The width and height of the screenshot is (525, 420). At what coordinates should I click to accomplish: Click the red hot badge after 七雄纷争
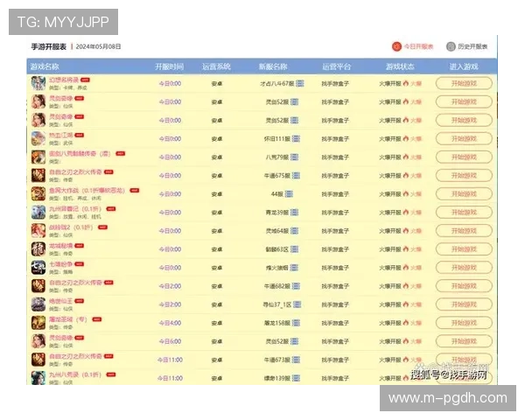tap(80, 264)
